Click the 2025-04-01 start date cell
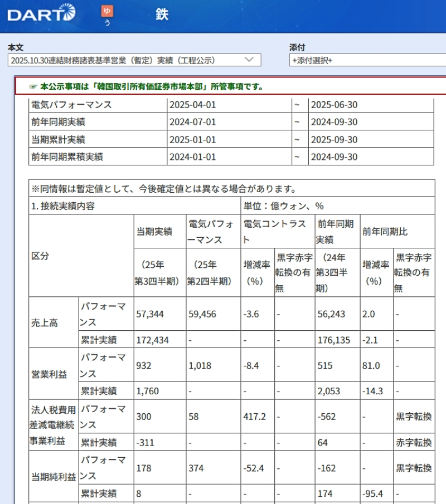Screen dimensions: 446x504 point(192,105)
